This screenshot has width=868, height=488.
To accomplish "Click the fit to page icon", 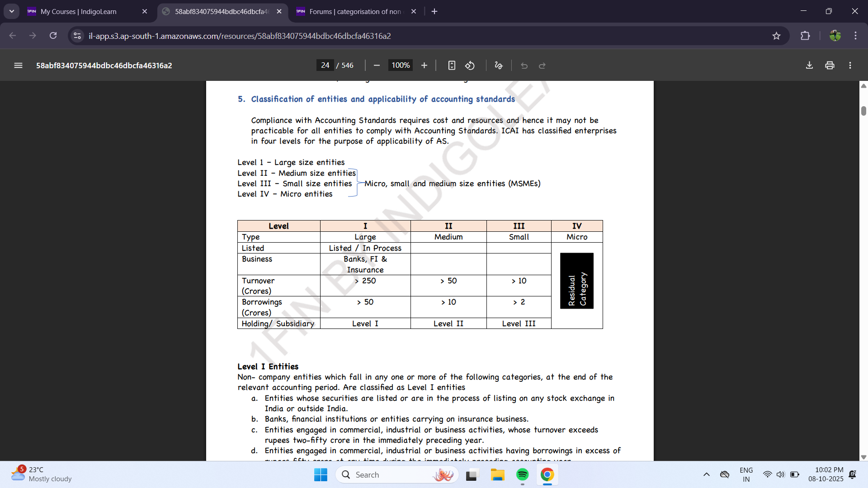I will click(452, 66).
